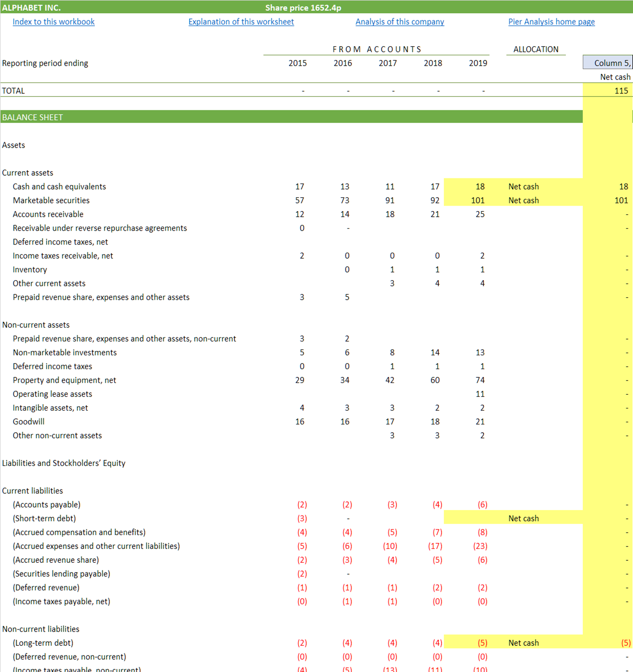Select the TOTAL net cash value 115
Viewport: 633px width, 672px height.
[x=621, y=91]
